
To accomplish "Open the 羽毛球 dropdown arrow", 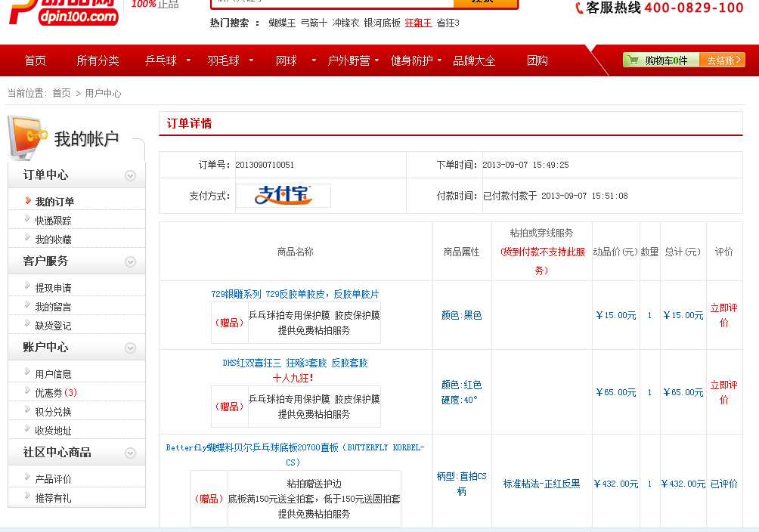I will [251, 60].
